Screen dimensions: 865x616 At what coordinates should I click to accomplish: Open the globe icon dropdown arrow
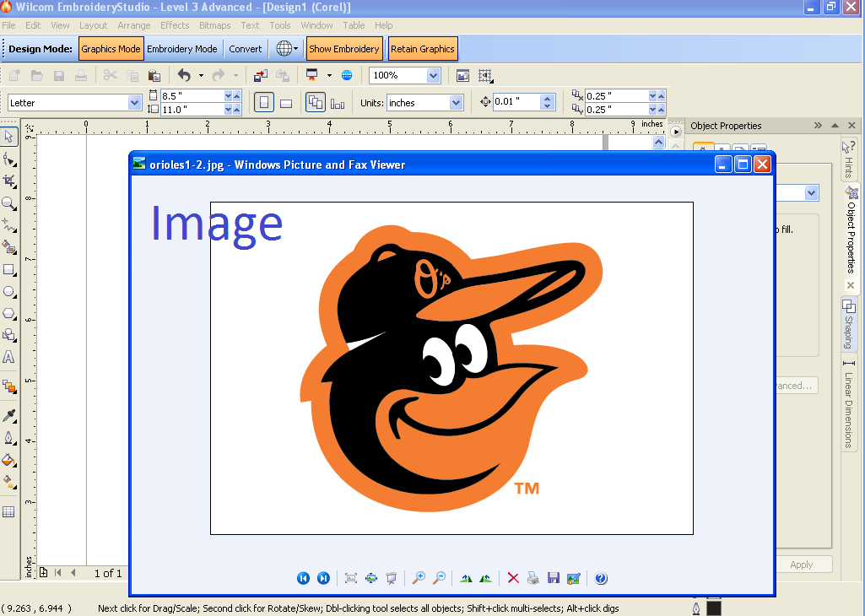[295, 49]
